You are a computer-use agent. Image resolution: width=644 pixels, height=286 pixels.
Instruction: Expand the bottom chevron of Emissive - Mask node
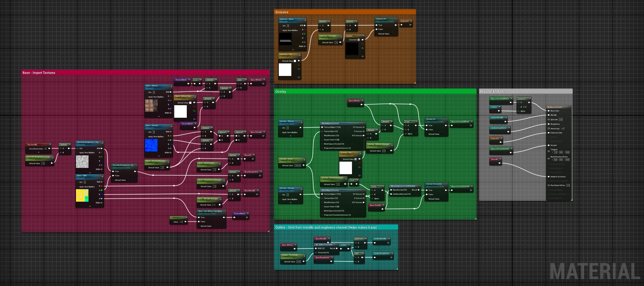click(293, 50)
